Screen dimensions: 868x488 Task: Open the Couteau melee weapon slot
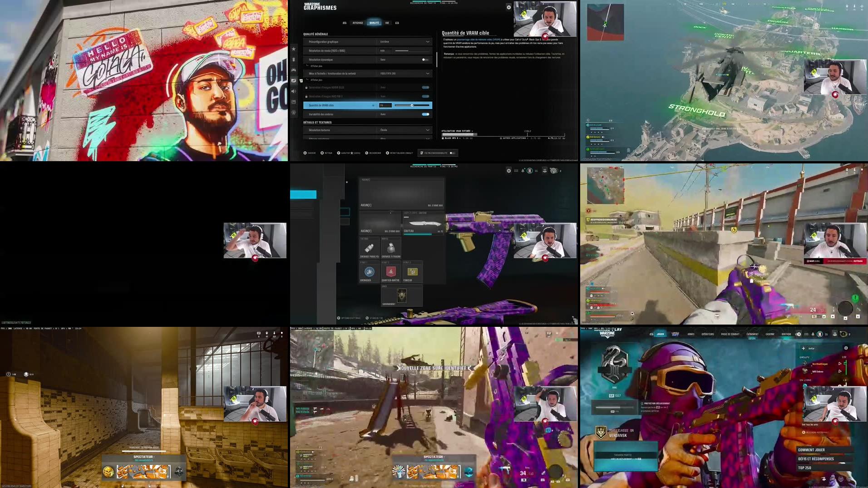coord(423,223)
